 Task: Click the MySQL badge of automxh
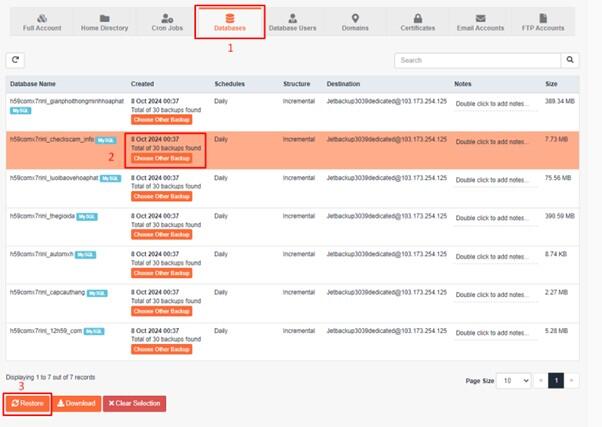pyautogui.click(x=85, y=255)
